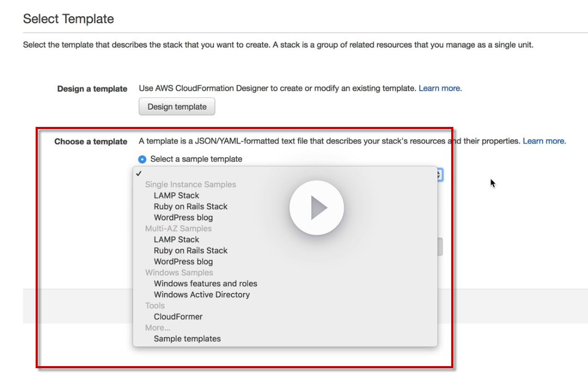Click the sample template dropdown stepper arrows
The width and height of the screenshot is (588, 385).
point(439,175)
